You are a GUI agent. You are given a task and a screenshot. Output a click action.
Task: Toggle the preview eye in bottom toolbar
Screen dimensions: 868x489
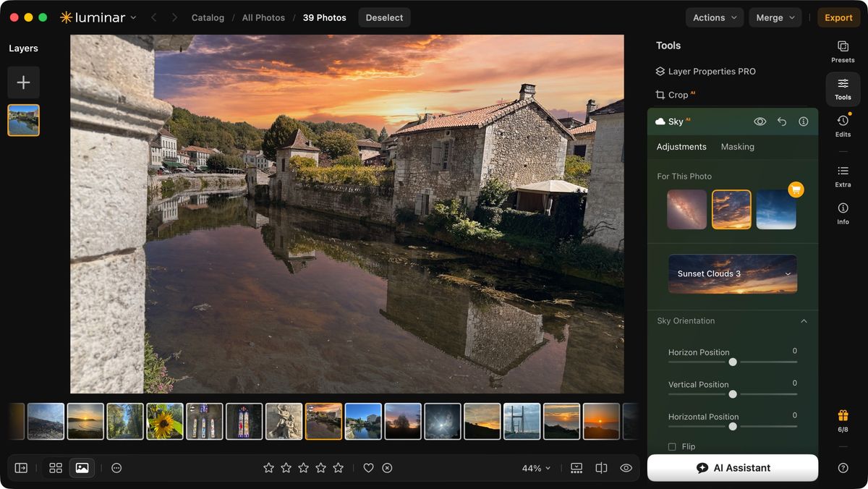pos(626,468)
